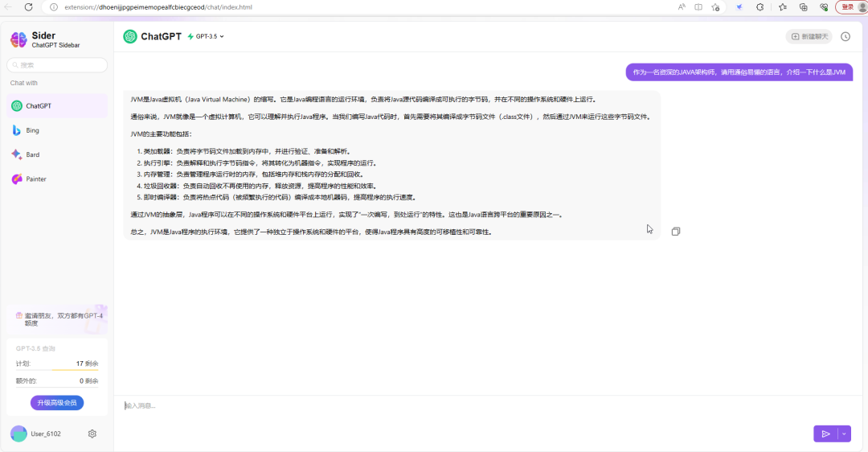Click the User_6102 avatar
Screen dimensions: 868x452
pos(18,434)
